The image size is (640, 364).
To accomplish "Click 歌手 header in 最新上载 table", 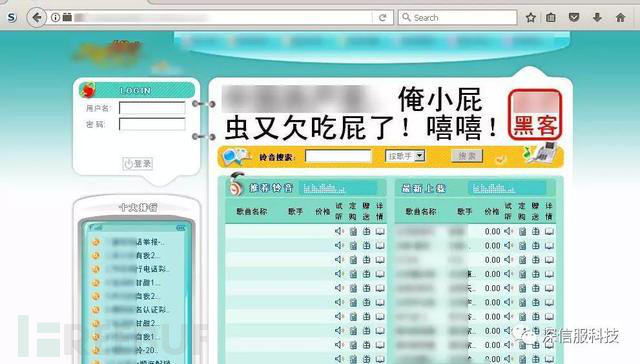I will [464, 211].
